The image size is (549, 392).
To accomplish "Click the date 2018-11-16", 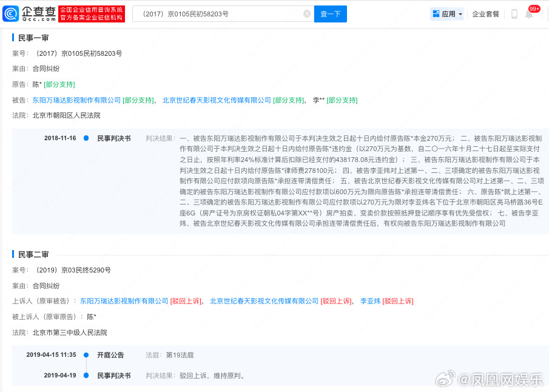I will click(60, 138).
